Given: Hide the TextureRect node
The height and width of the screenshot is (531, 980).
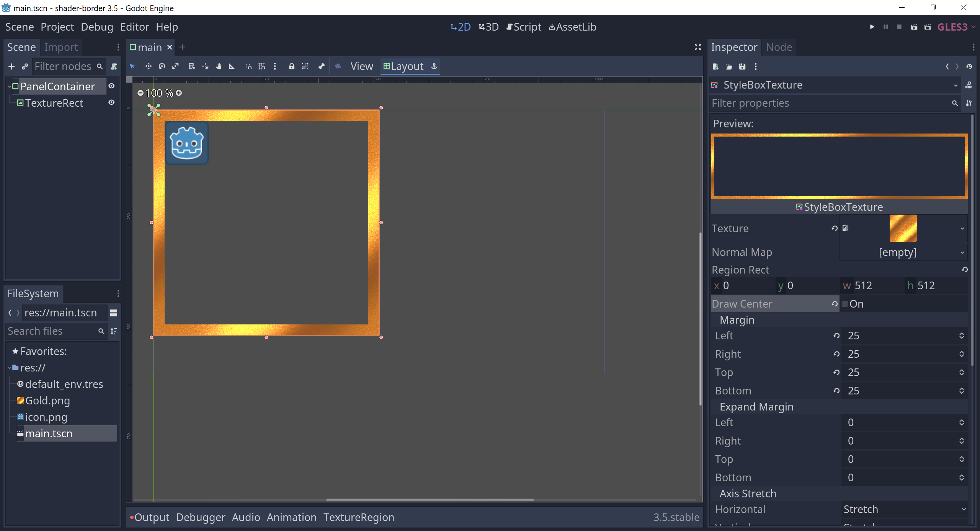Looking at the screenshot, I should [111, 103].
